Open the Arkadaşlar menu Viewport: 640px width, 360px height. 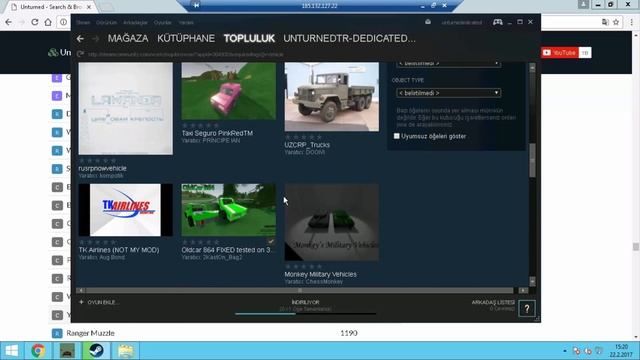(x=135, y=22)
